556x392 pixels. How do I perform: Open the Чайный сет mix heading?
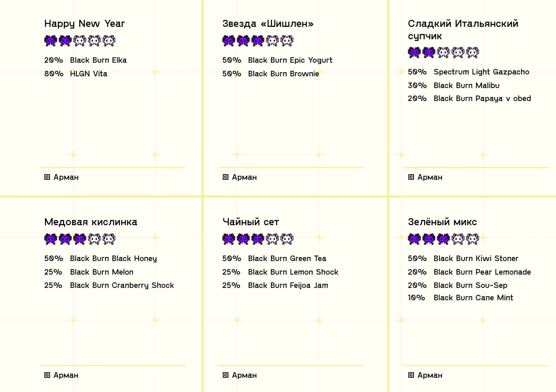coord(251,222)
